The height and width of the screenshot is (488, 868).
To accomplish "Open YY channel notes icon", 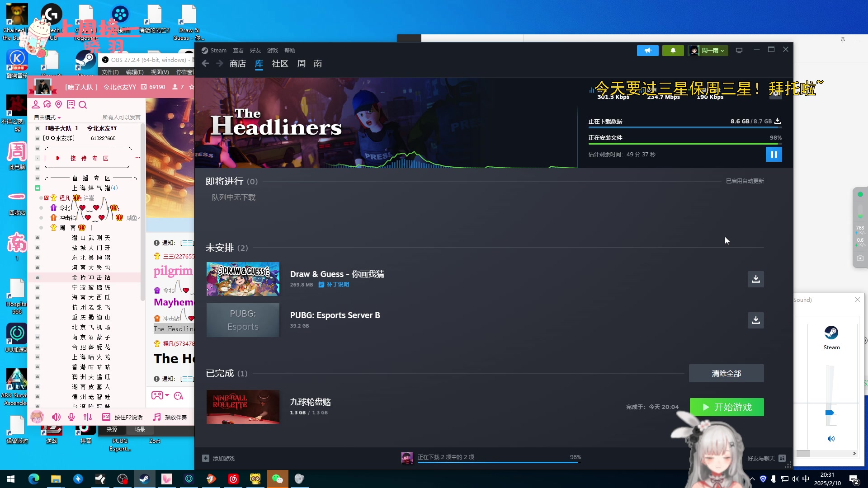I will tap(71, 105).
